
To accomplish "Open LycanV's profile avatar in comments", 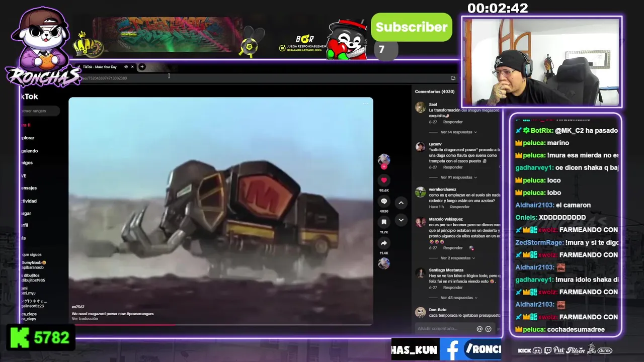I will [x=420, y=146].
